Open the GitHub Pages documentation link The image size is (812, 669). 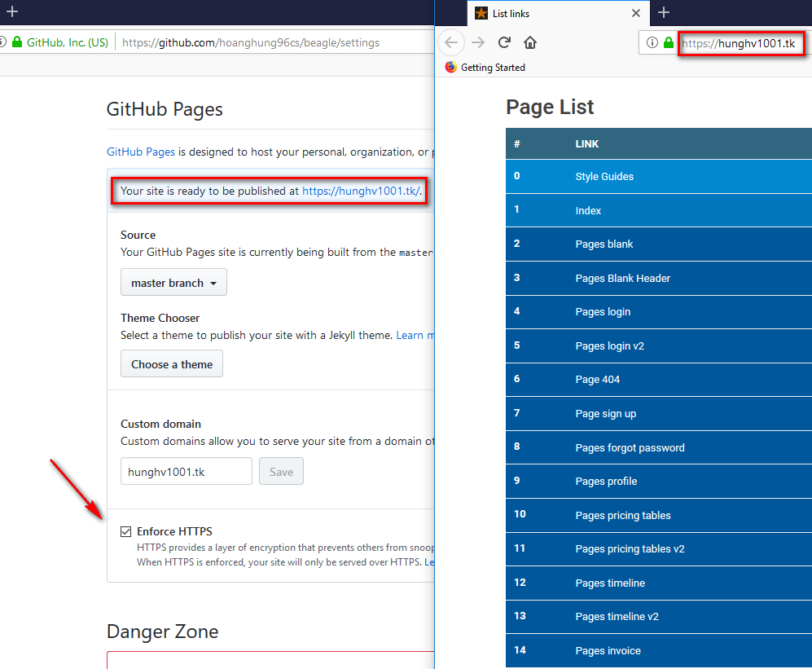pos(141,152)
